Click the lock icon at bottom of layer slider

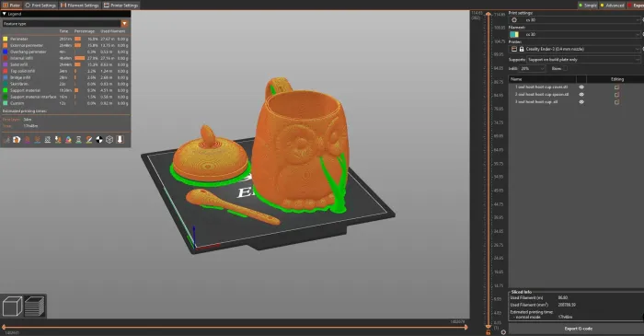pos(488,332)
